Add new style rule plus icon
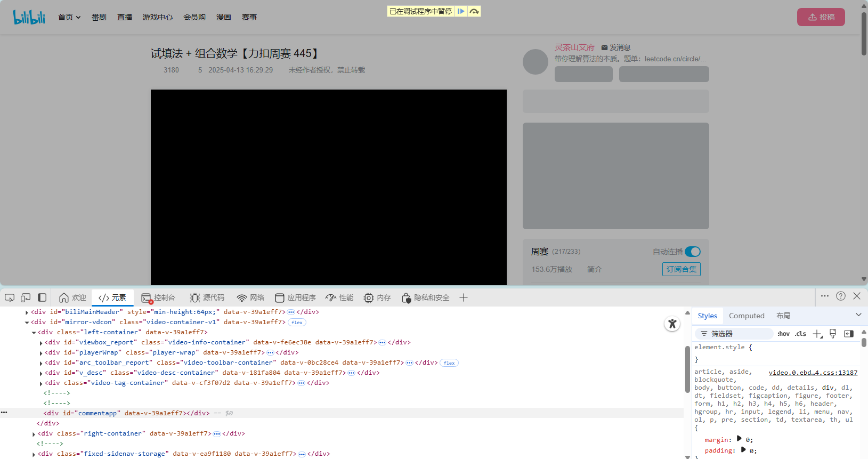Screen dimensions: 868x459 [x=817, y=334]
